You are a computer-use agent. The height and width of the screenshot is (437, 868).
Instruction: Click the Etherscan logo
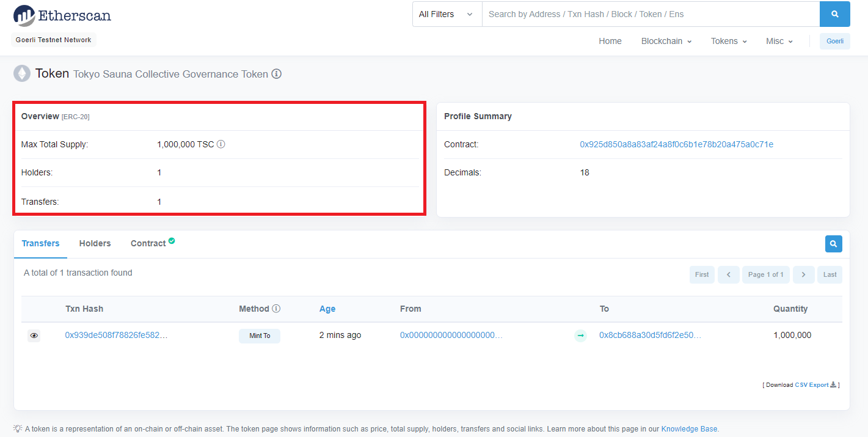[x=62, y=15]
